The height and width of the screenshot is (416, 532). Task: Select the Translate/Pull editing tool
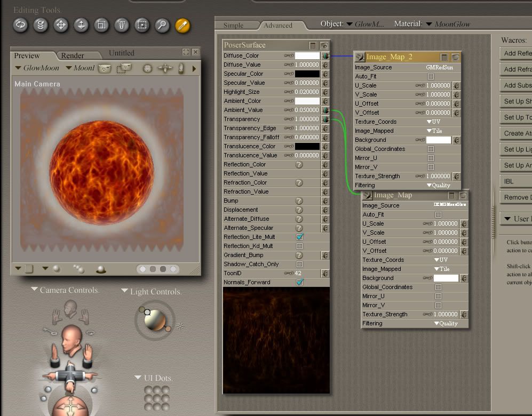[x=61, y=25]
